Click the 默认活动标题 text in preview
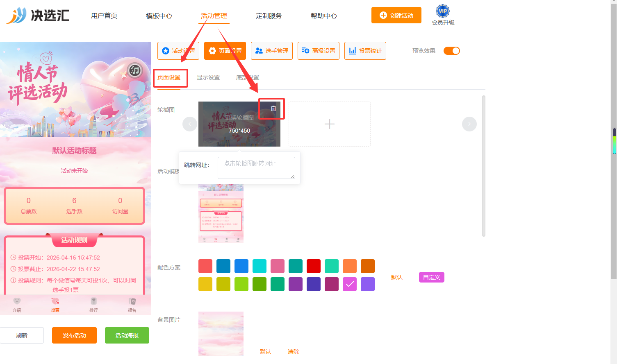 [74, 151]
